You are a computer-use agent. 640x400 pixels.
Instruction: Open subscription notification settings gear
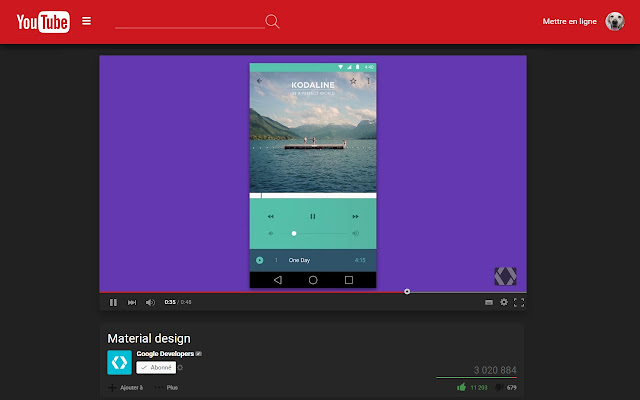[x=180, y=367]
